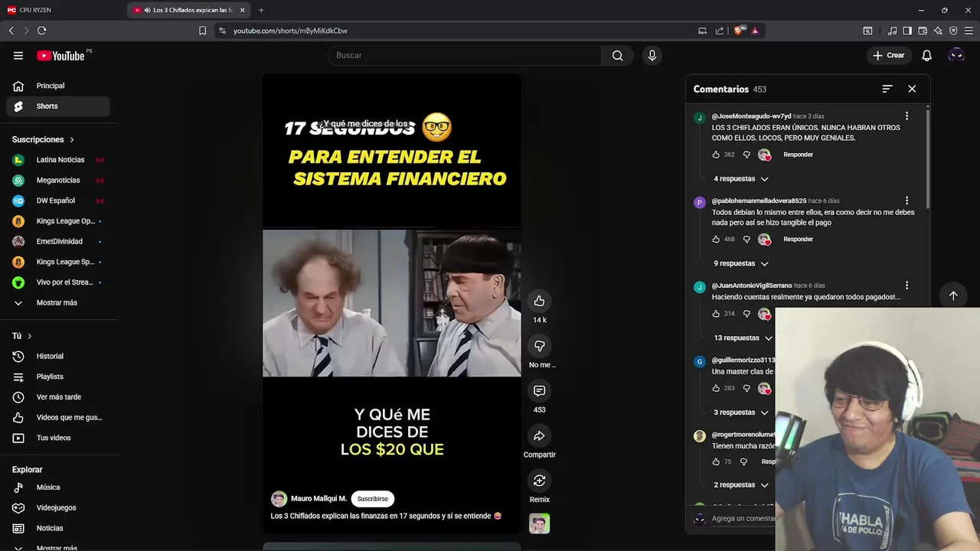Image resolution: width=980 pixels, height=551 pixels.
Task: Like the comment with 468 likes
Action: coord(716,240)
